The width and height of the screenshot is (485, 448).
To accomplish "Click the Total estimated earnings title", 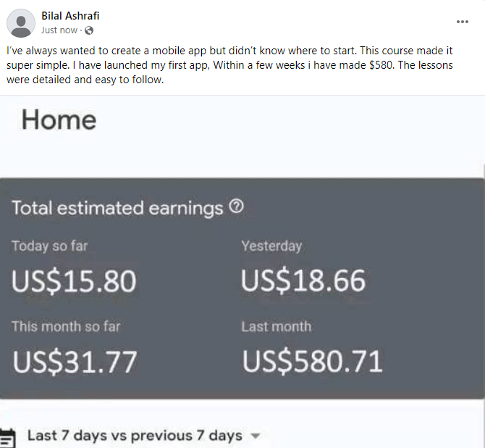I will (117, 208).
